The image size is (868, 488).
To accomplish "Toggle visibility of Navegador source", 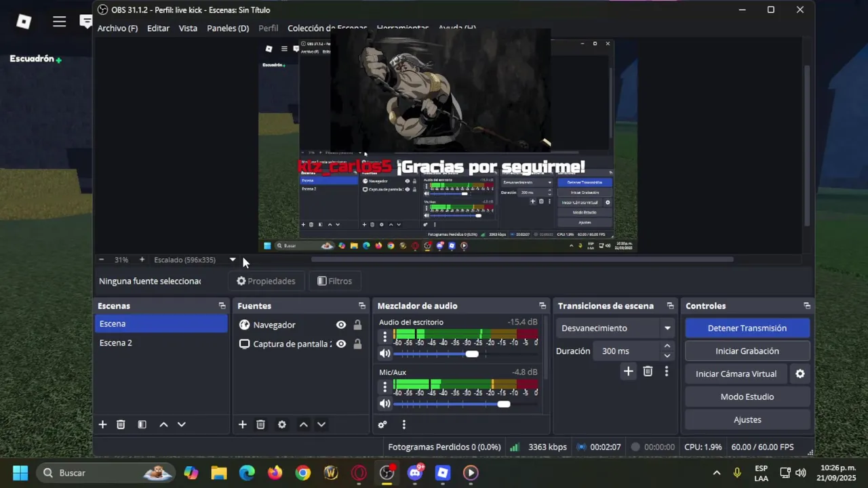I will tap(341, 325).
